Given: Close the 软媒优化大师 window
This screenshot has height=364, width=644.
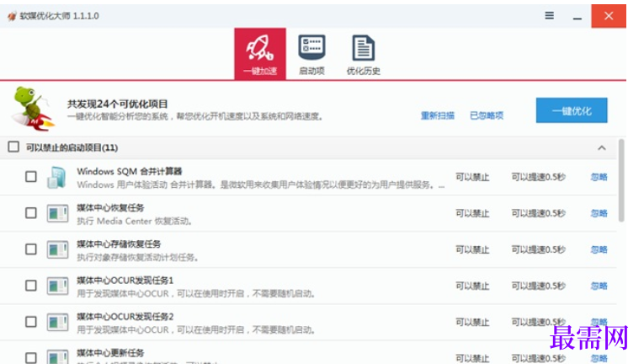Looking at the screenshot, I should (x=609, y=16).
